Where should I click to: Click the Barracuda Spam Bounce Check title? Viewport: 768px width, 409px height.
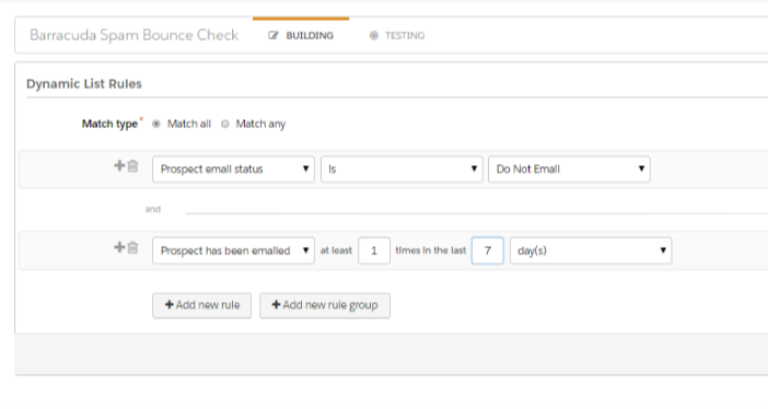[134, 35]
